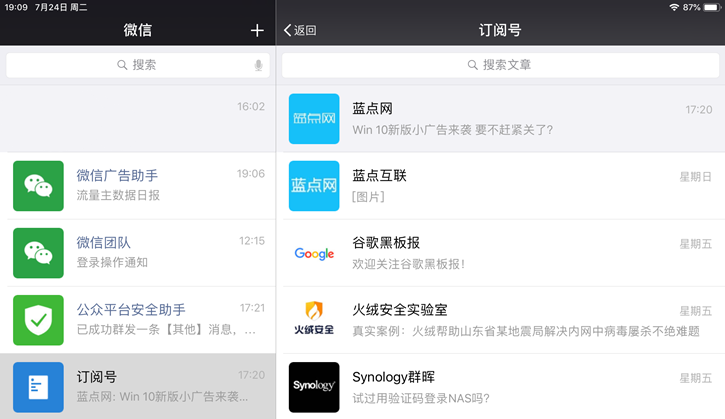Select Synology群晖 subscription title
725x419 pixels.
tap(393, 377)
